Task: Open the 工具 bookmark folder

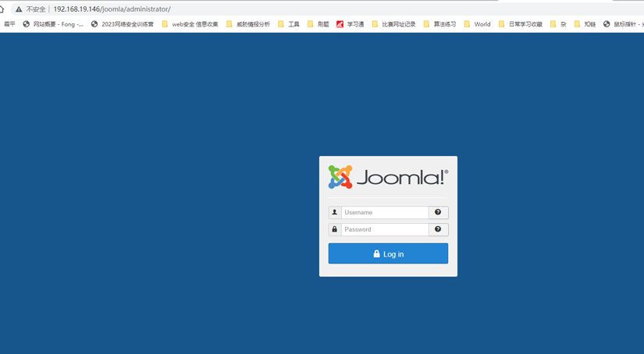Action: tap(289, 24)
